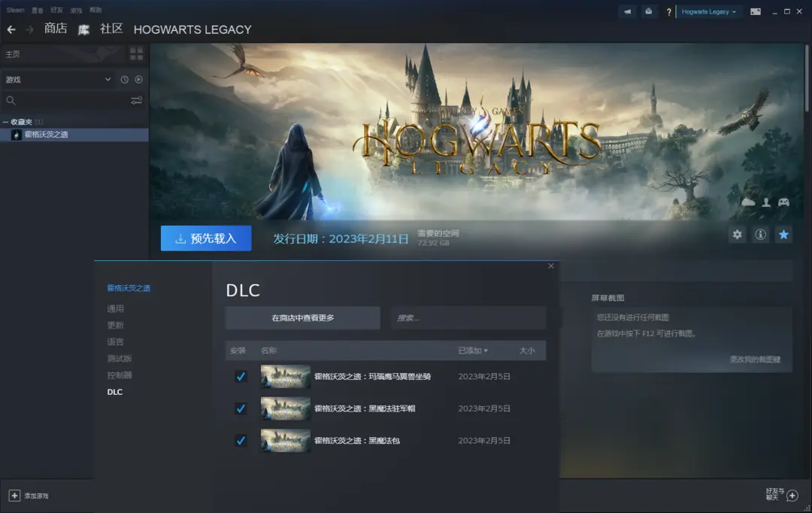Show game info panel
812x513 pixels.
pos(760,235)
